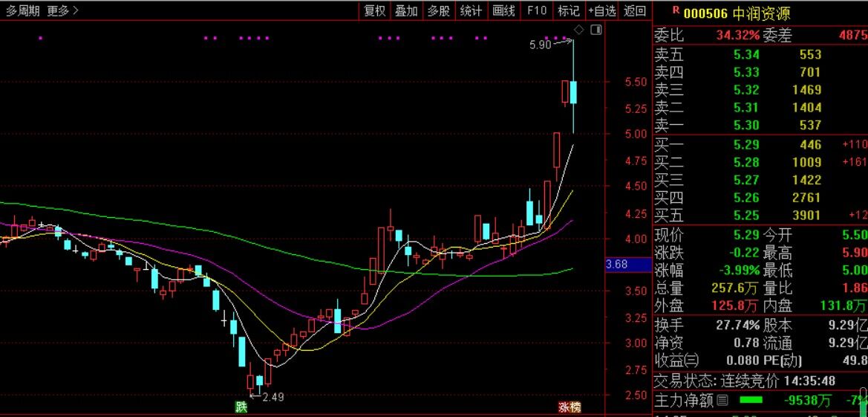
Task: Open the 复权 adjustment menu
Action: coord(374,10)
